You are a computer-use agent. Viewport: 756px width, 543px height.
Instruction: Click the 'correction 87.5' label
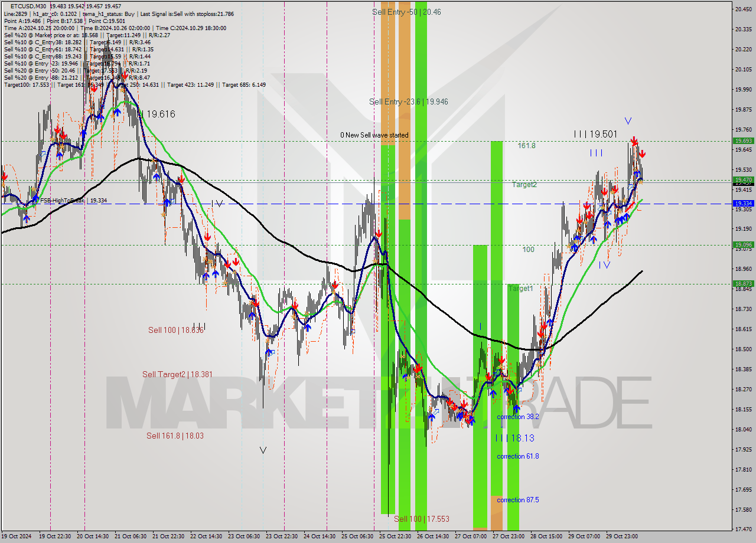(x=517, y=500)
